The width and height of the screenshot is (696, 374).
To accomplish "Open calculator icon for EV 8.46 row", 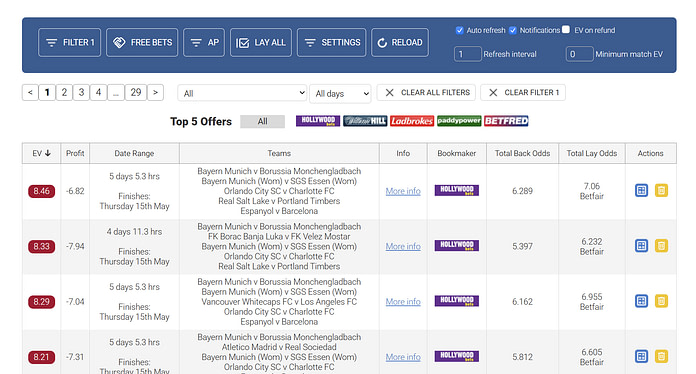I will (x=641, y=190).
